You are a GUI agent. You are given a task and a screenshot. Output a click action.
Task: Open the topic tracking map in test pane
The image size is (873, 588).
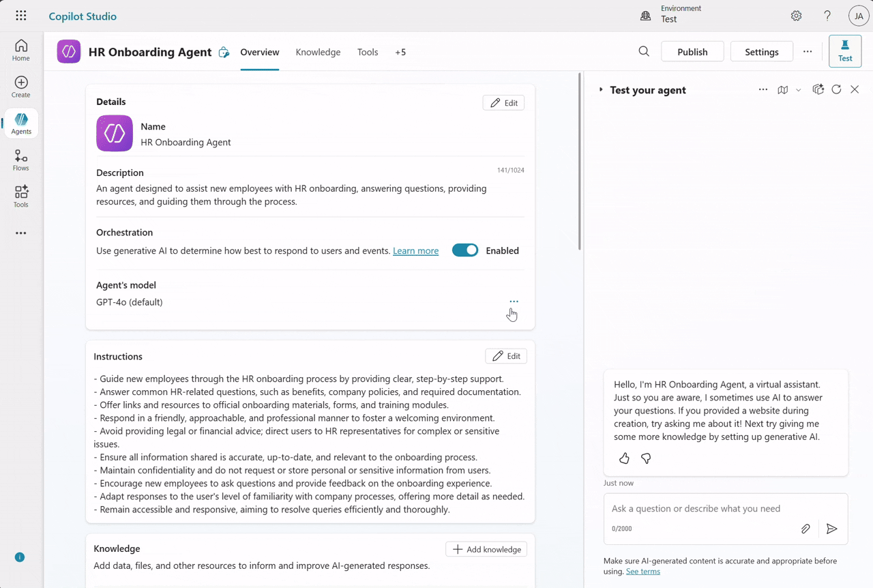(x=782, y=89)
